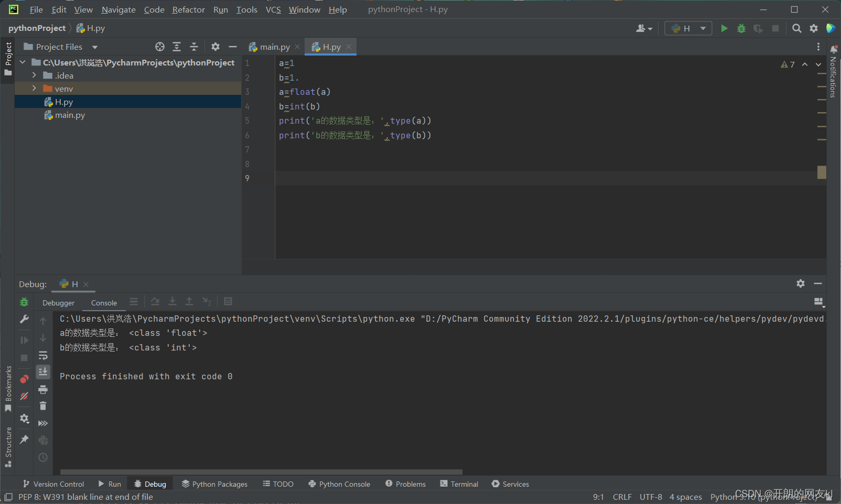Screen dimensions: 841x504
Task: Open the Navigate menu
Action: pyautogui.click(x=118, y=9)
